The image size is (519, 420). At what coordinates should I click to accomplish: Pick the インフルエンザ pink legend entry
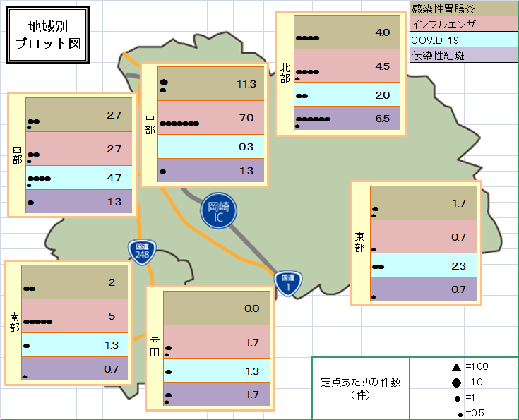click(463, 25)
